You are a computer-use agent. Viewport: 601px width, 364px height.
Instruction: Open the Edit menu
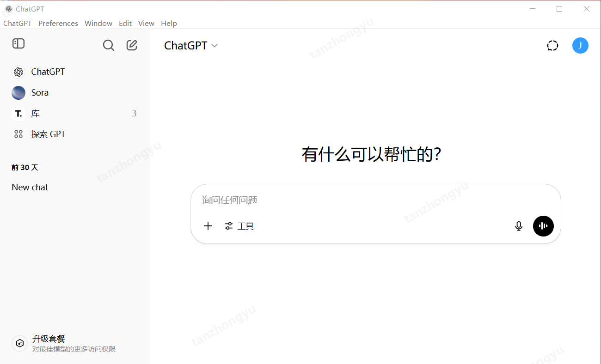125,23
